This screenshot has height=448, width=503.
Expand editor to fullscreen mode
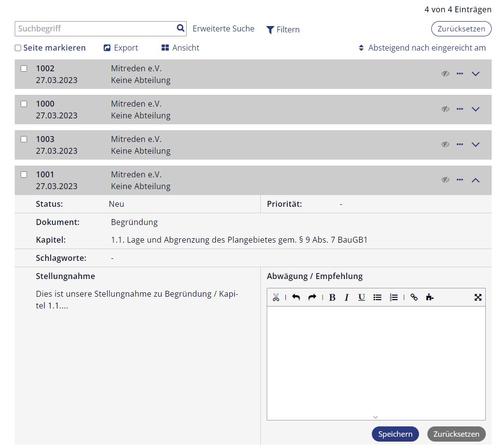pyautogui.click(x=478, y=297)
